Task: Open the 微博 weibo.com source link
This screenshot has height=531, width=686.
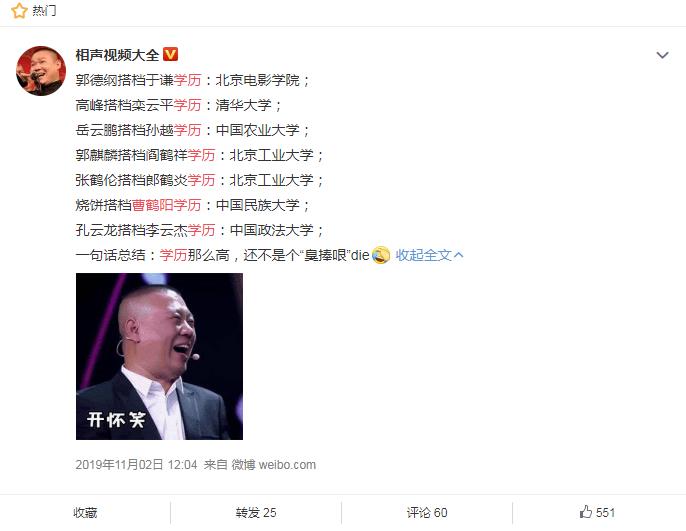Action: click(273, 465)
